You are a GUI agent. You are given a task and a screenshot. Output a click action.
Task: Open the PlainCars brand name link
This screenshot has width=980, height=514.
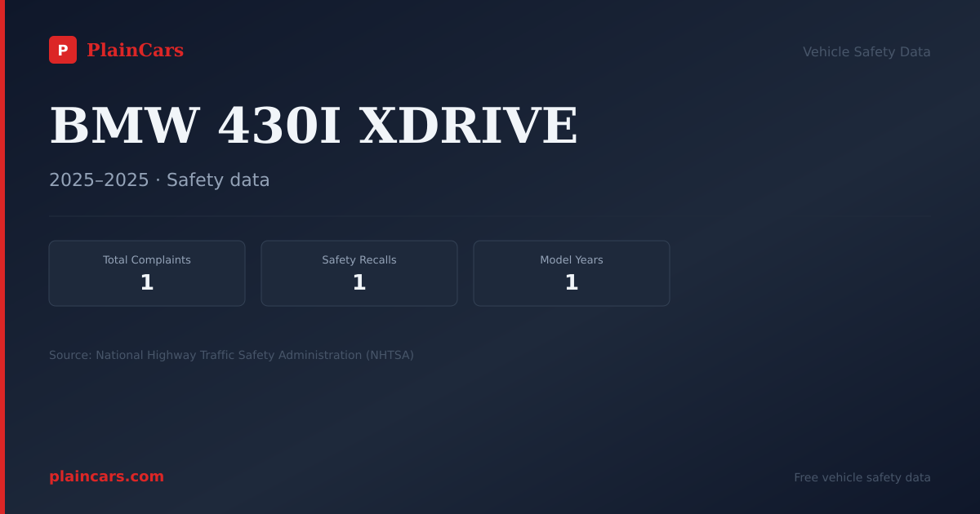(135, 50)
